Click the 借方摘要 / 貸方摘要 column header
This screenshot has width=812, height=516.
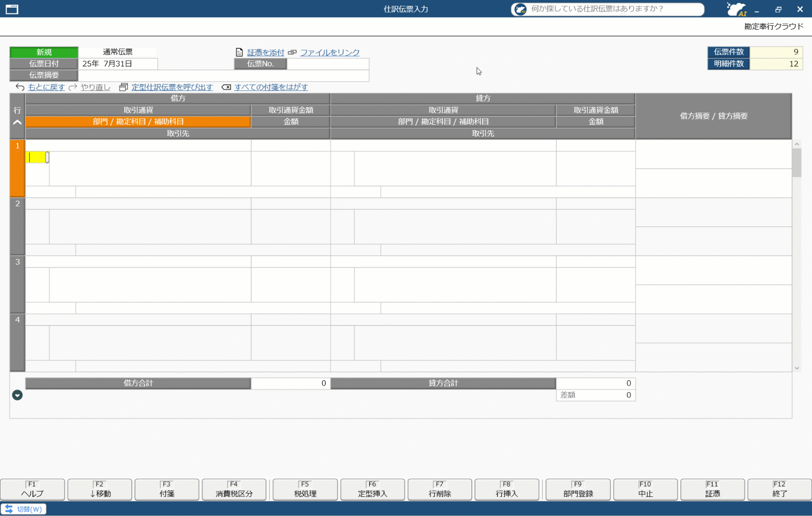713,116
